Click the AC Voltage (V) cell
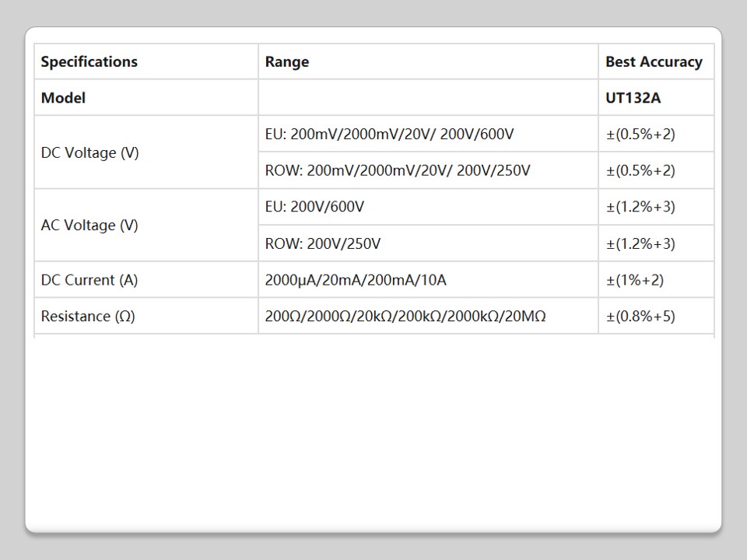This screenshot has width=747, height=560. [89, 226]
